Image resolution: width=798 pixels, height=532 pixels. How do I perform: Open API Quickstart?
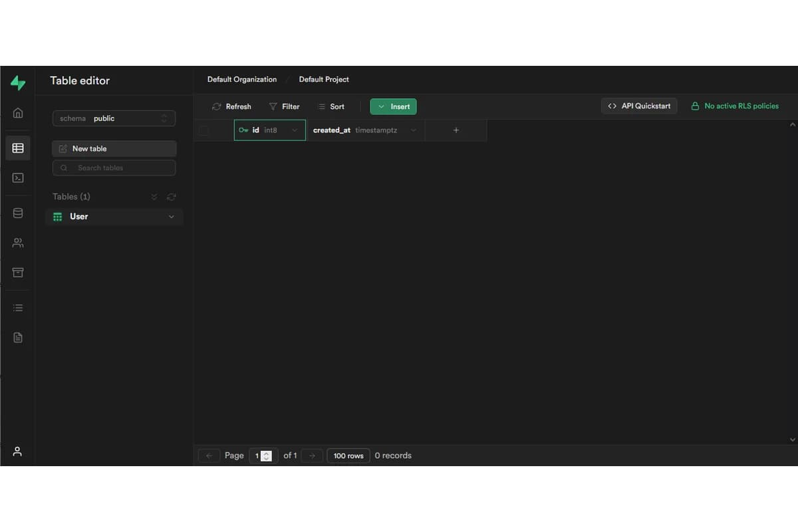tap(639, 106)
